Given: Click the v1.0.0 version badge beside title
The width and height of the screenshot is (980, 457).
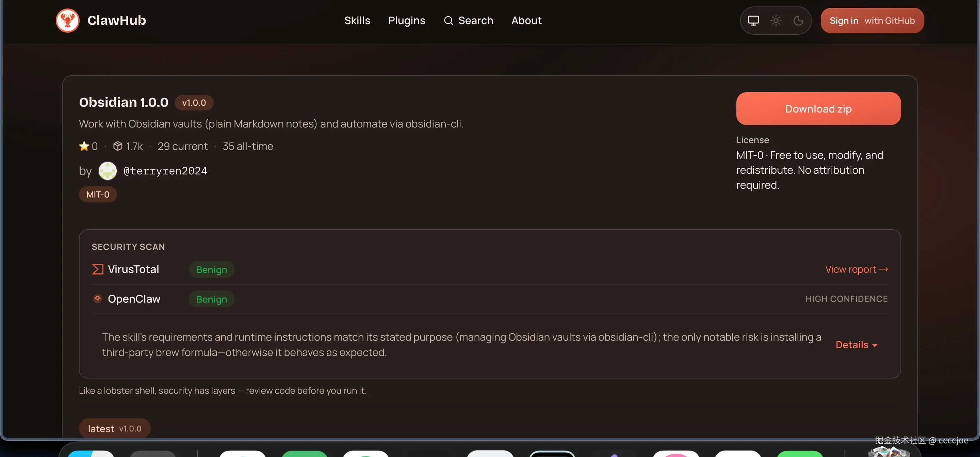Looking at the screenshot, I should pos(194,103).
